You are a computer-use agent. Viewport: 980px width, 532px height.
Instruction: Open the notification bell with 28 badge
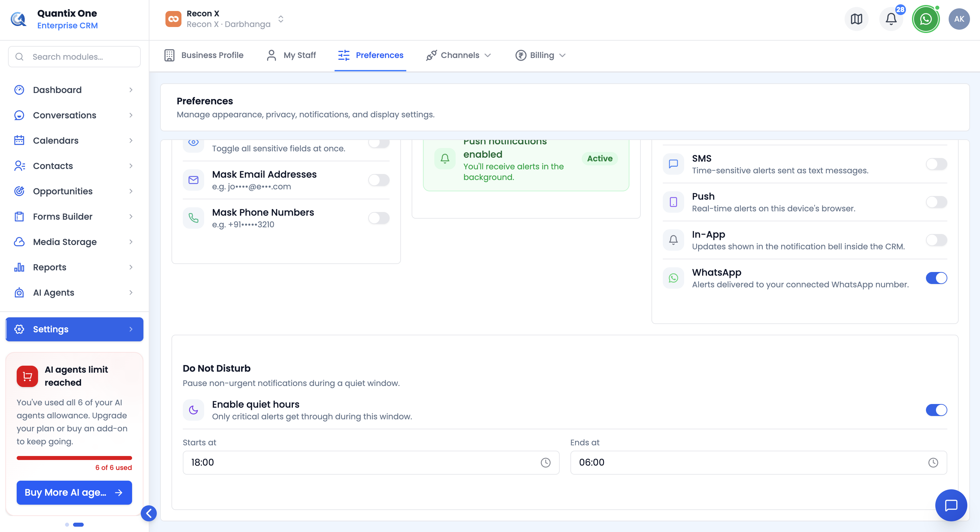891,19
